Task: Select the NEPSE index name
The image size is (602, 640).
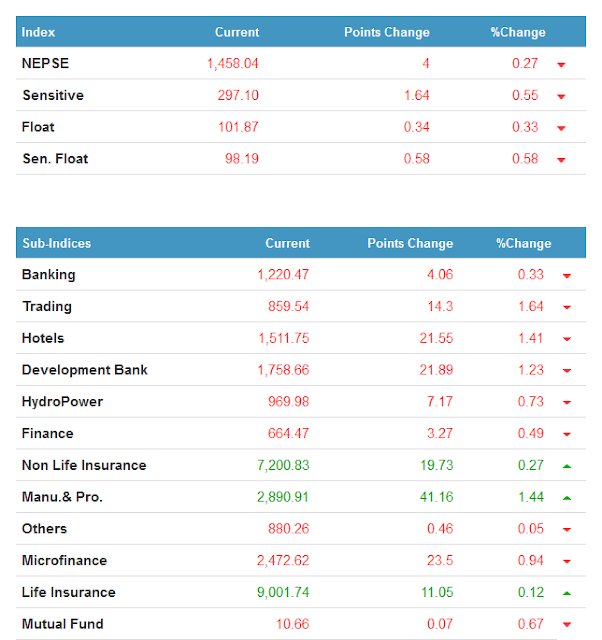Action: 45,63
